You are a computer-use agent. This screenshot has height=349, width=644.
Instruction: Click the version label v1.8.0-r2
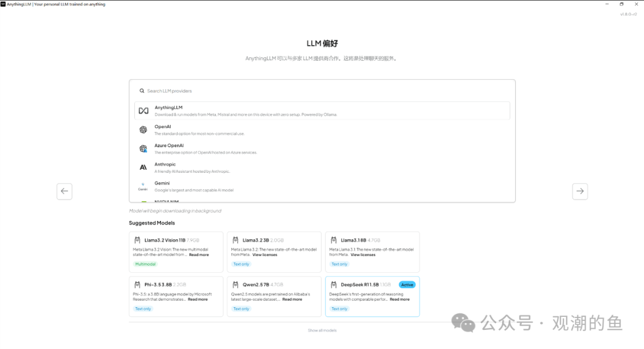(628, 14)
